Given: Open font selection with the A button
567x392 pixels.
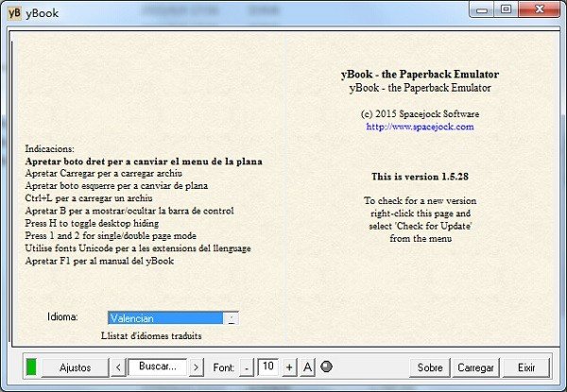Looking at the screenshot, I should [x=307, y=367].
